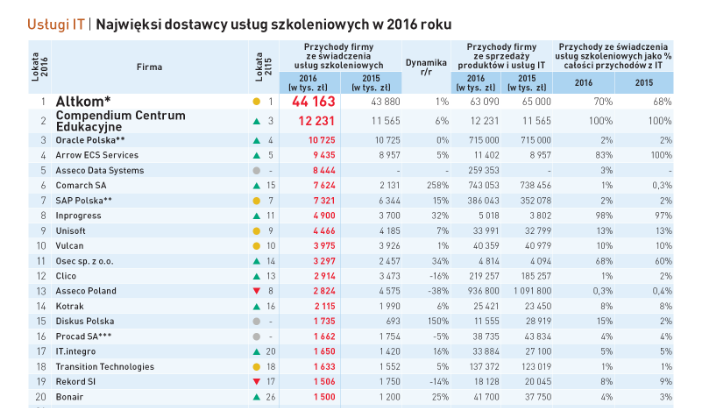Viewport: 710px width, 408px height.
Task: Click the yellow circle indicator beside Altkom
Action: 257,102
